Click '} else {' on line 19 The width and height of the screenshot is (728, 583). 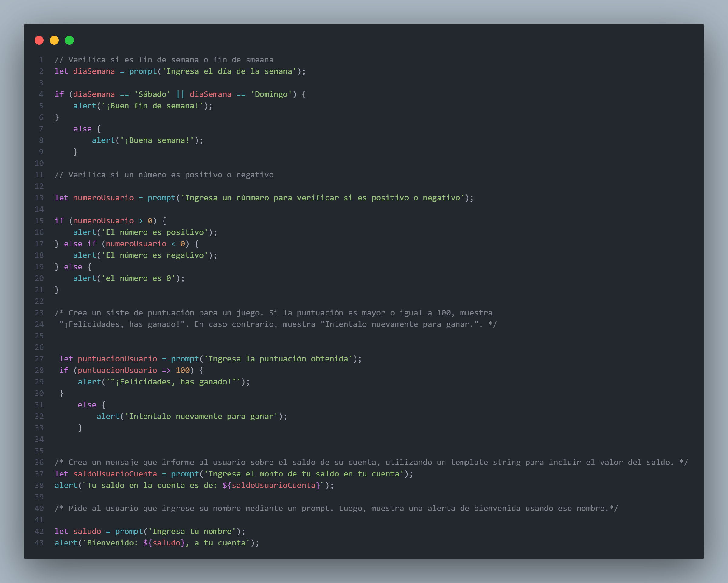point(73,267)
